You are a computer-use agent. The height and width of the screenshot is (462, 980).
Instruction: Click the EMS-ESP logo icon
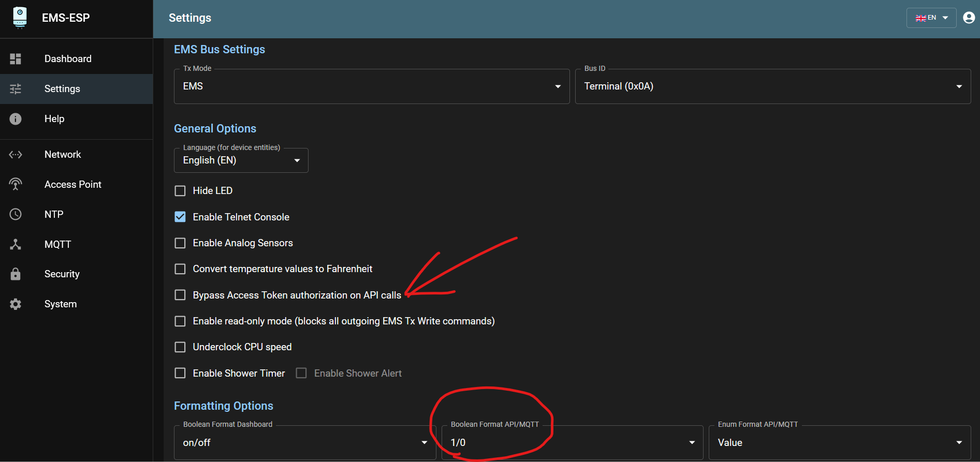tap(20, 17)
